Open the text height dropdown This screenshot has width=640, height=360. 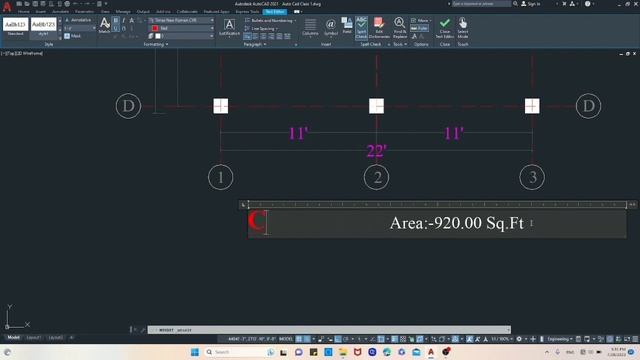pyautogui.click(x=80, y=28)
